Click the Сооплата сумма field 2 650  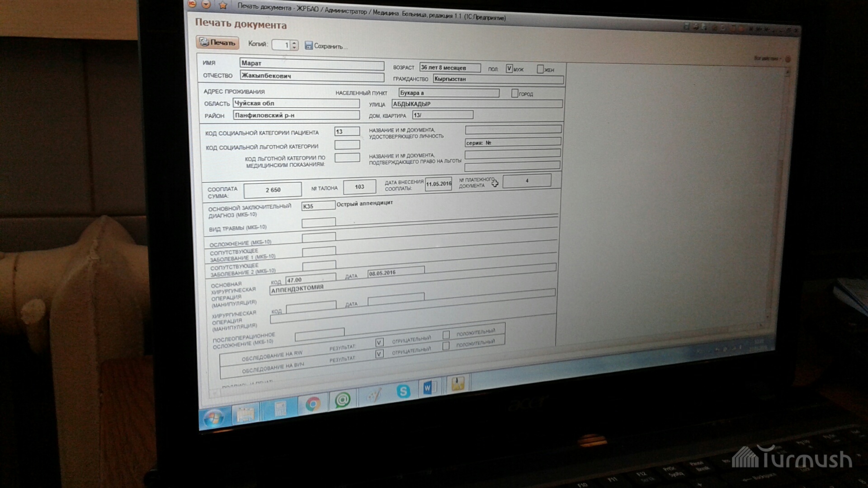tap(273, 190)
